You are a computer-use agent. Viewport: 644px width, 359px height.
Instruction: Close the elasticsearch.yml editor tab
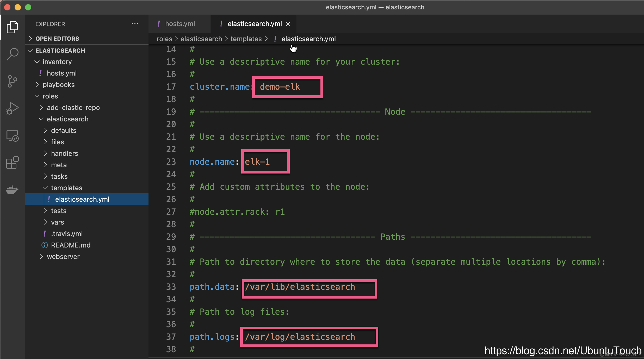point(288,24)
